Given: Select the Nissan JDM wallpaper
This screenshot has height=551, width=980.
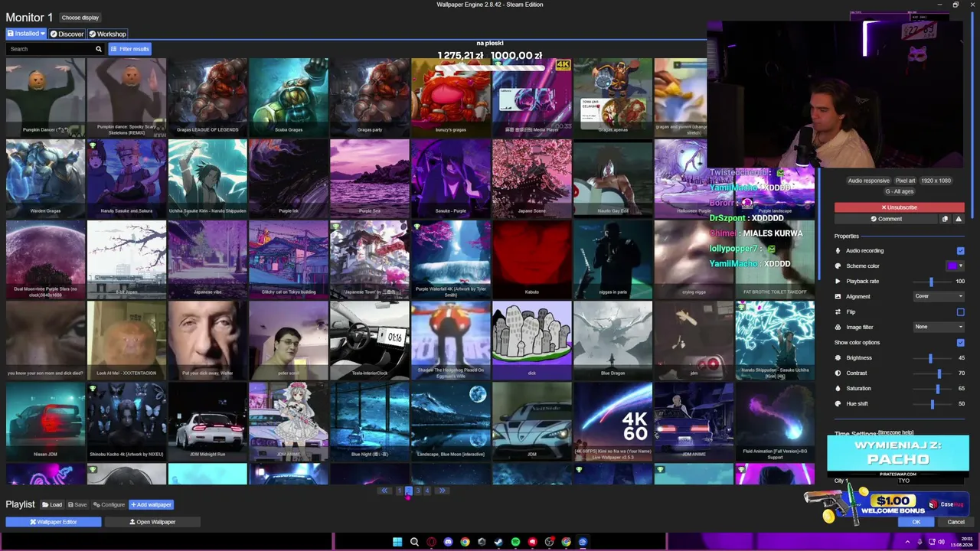Looking at the screenshot, I should (x=45, y=422).
